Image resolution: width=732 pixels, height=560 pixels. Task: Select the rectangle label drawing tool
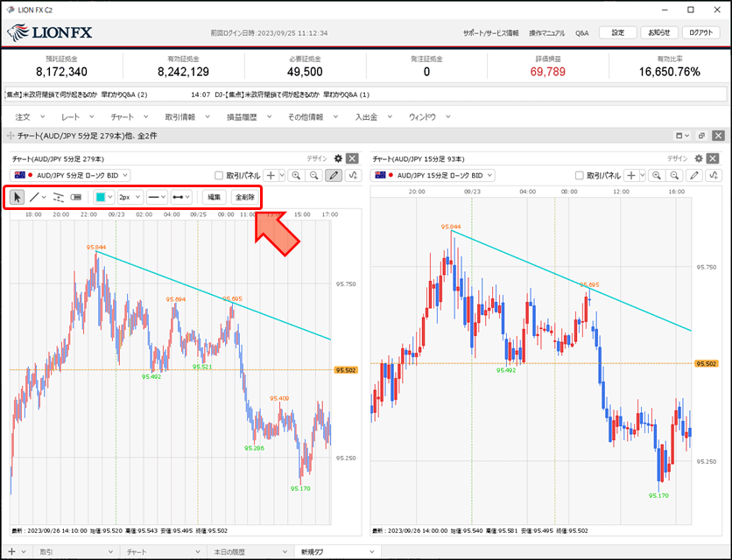click(75, 198)
